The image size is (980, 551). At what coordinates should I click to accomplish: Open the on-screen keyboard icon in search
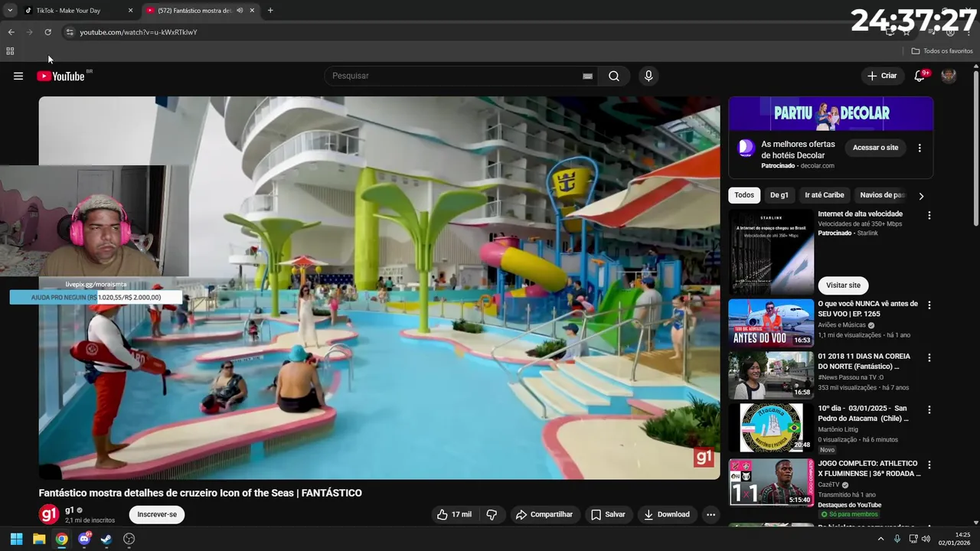[x=587, y=76]
